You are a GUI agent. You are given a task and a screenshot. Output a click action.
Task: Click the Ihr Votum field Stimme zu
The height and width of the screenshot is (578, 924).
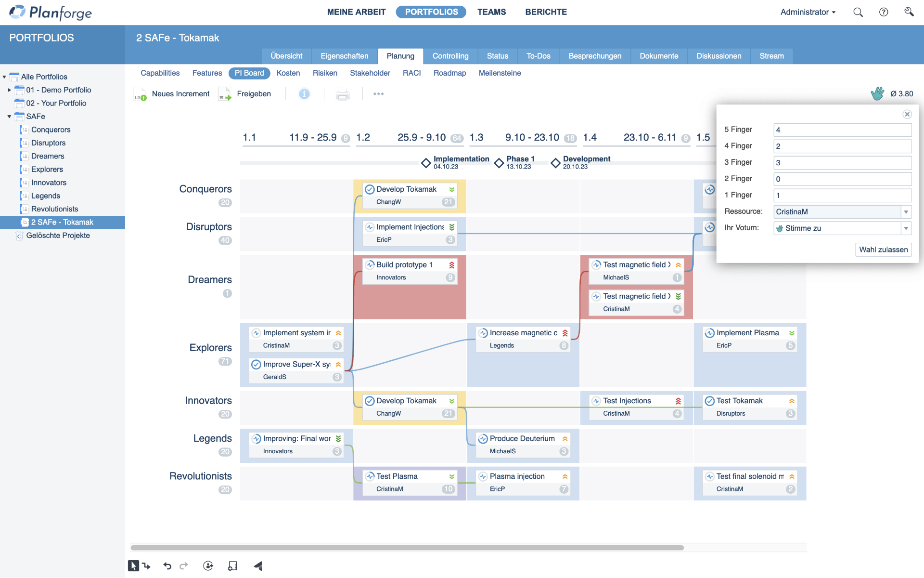point(842,228)
